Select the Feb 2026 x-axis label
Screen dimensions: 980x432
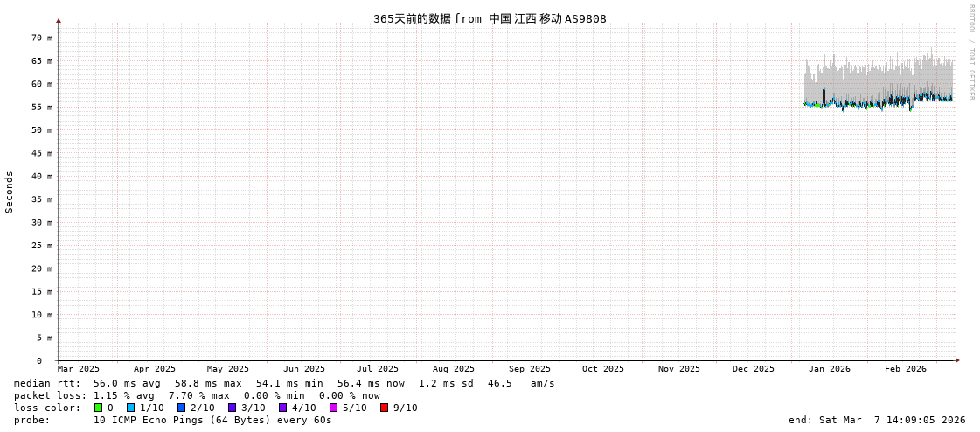click(905, 369)
